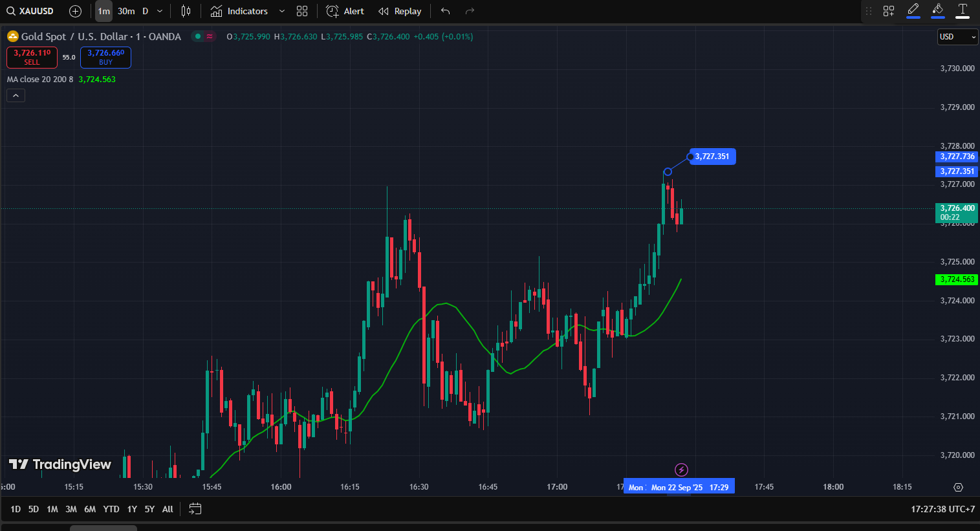Collapse the indicator legend with the chevron
The image size is (980, 531).
(16, 96)
